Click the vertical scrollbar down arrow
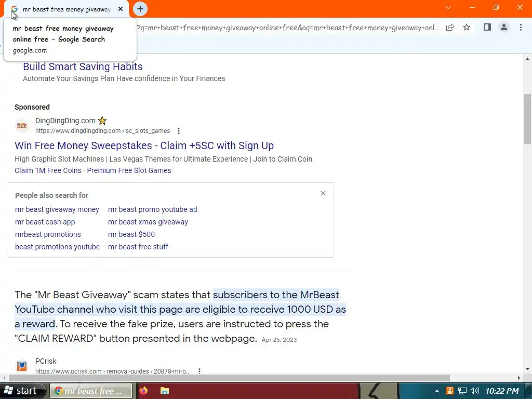The height and width of the screenshot is (399, 532). point(528,369)
